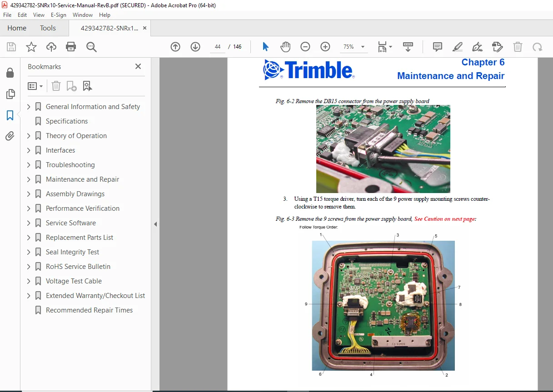Image resolution: width=553 pixels, height=392 pixels.
Task: Open the Help menu
Action: (x=105, y=15)
